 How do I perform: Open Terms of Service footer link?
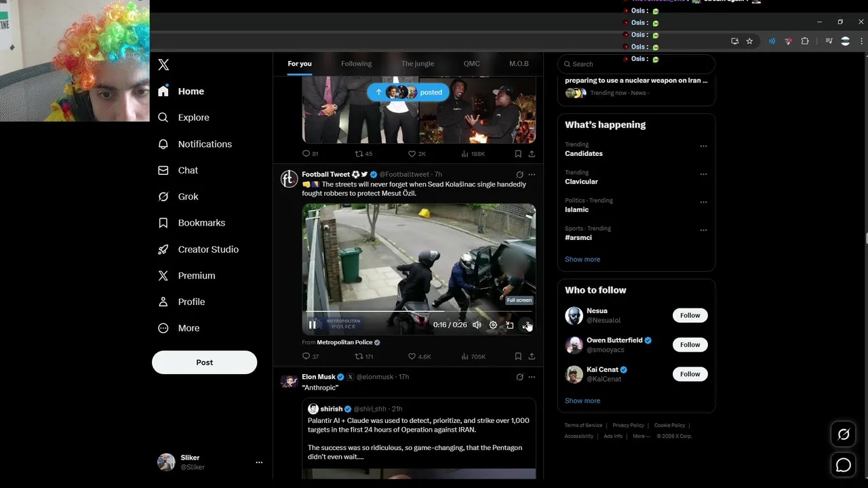click(x=583, y=426)
